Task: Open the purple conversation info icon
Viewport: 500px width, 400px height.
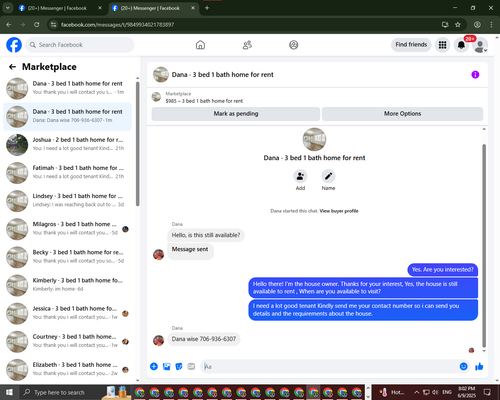Action: pyautogui.click(x=475, y=75)
